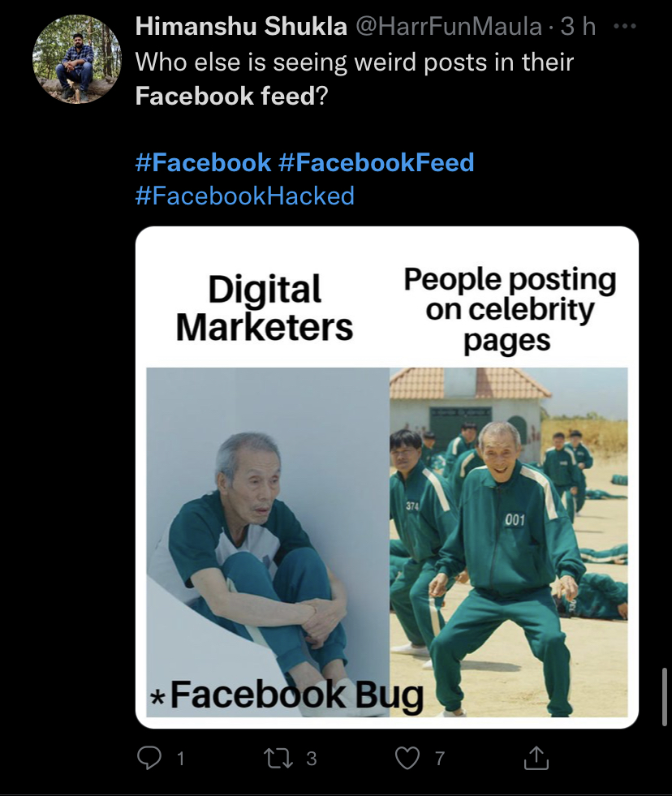
Task: Like the tweet with the heart icon
Action: (x=406, y=758)
